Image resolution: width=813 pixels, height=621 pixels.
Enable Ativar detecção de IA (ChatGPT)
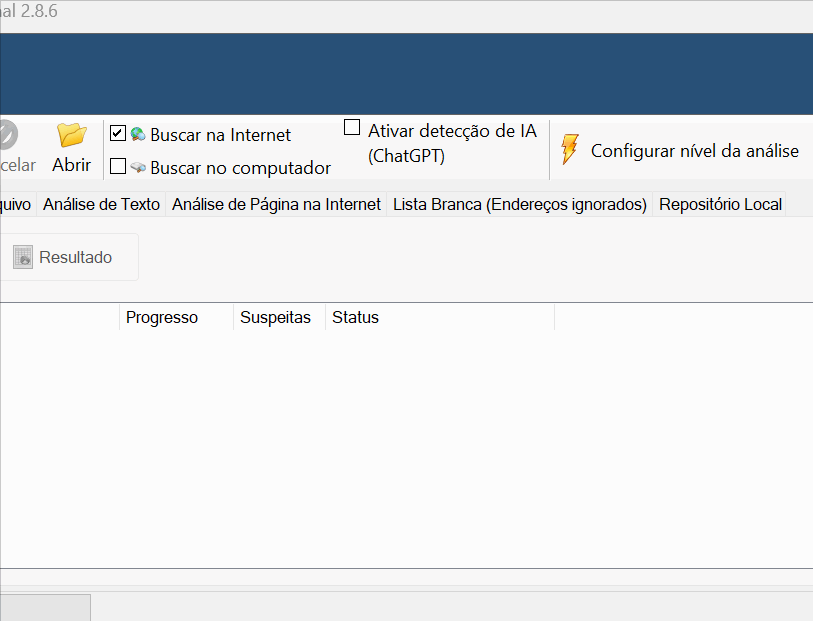pyautogui.click(x=351, y=126)
